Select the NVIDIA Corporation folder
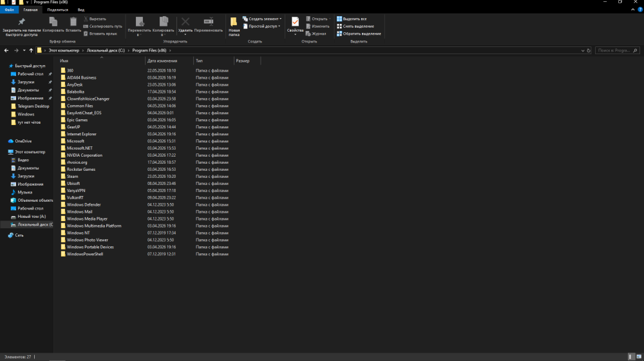The width and height of the screenshot is (644, 361). (84, 155)
